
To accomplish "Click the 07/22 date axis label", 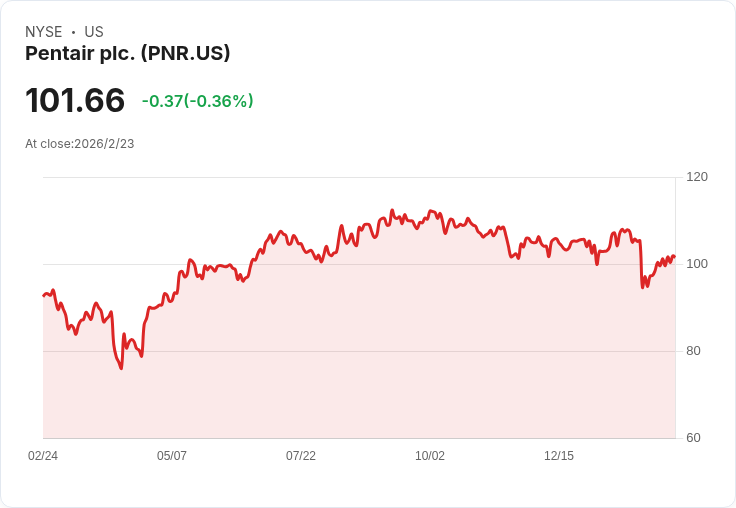I will click(301, 455).
